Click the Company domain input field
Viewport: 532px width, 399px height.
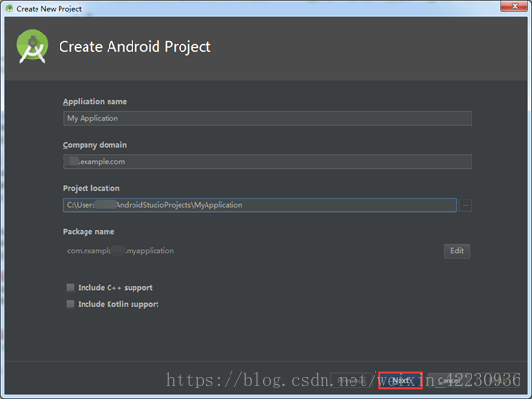[267, 162]
